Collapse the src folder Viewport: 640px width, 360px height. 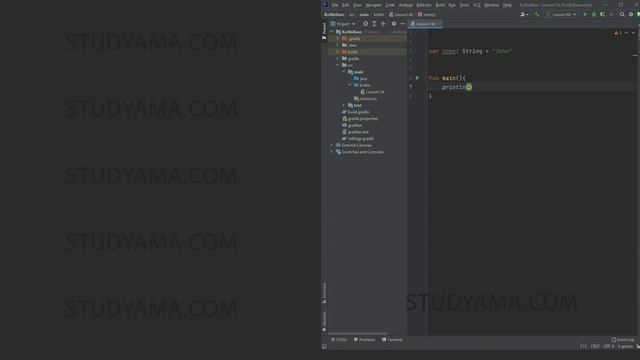(x=338, y=65)
